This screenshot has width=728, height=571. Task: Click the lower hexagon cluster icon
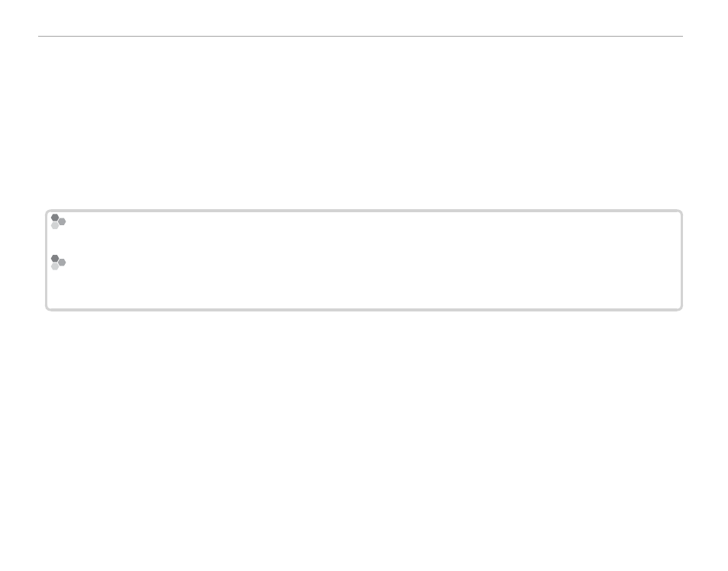pos(58,263)
